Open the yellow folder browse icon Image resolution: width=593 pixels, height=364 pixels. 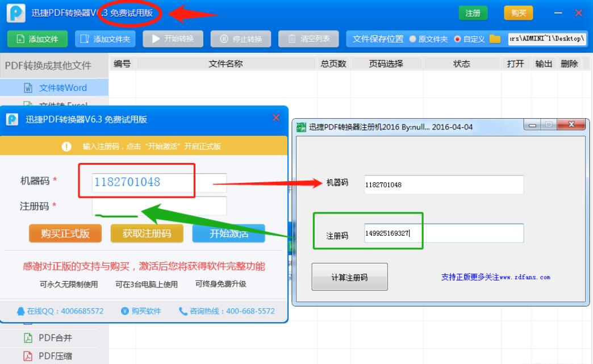click(x=495, y=39)
